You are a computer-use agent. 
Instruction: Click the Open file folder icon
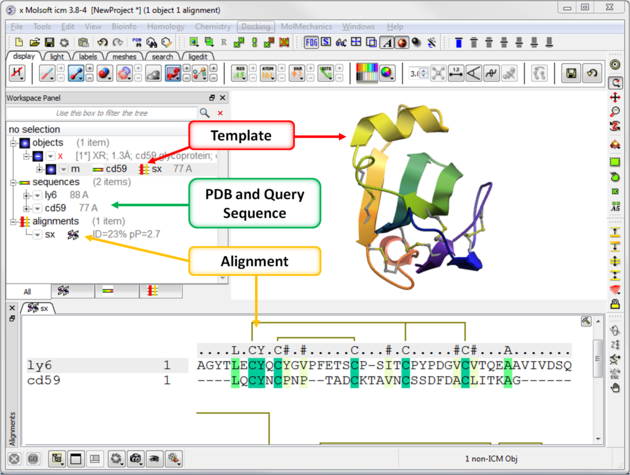pos(34,43)
